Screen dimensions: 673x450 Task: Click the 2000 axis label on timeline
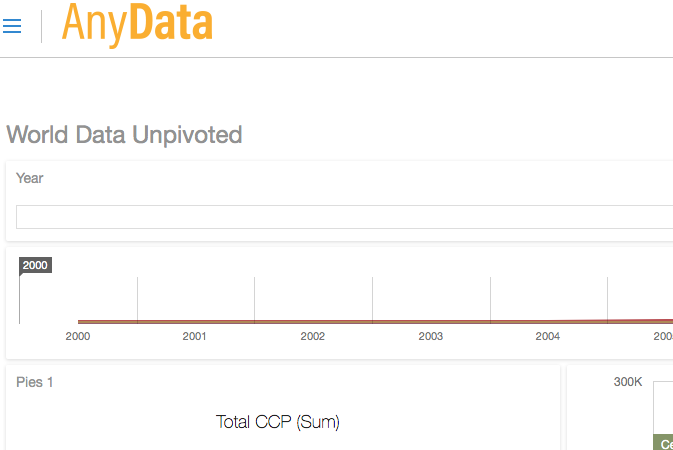click(78, 336)
